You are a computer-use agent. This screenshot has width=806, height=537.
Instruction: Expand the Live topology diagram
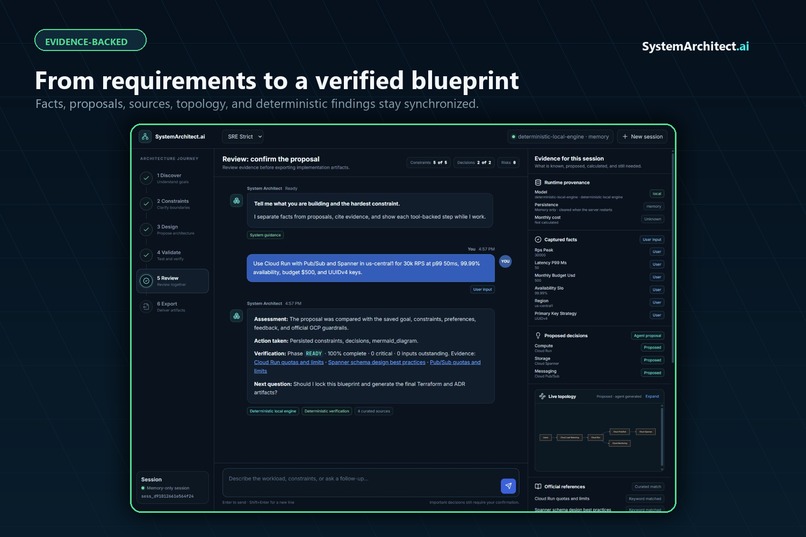coord(652,396)
